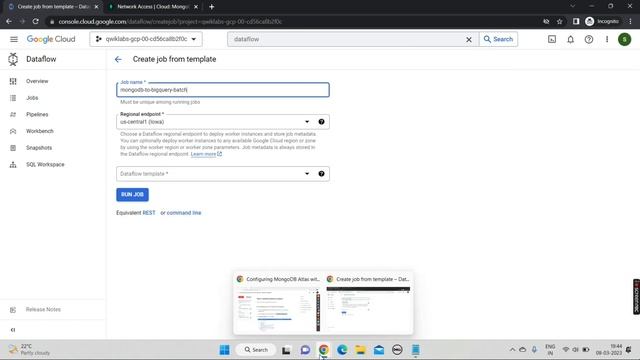Open the help question mark menu
640x360 pixels.
589,39
